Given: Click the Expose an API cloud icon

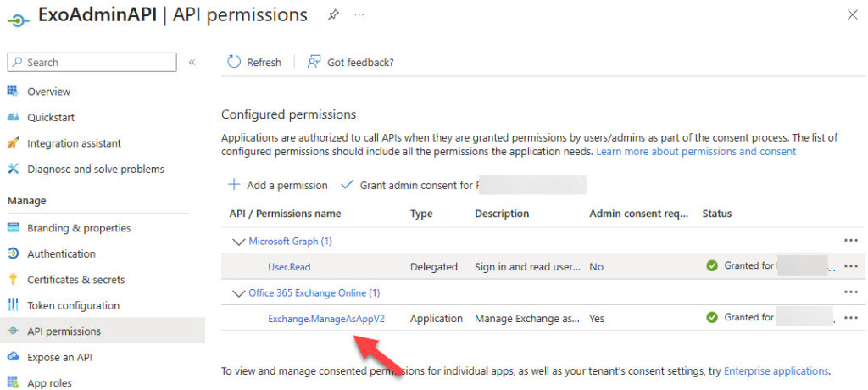Looking at the screenshot, I should coord(14,357).
